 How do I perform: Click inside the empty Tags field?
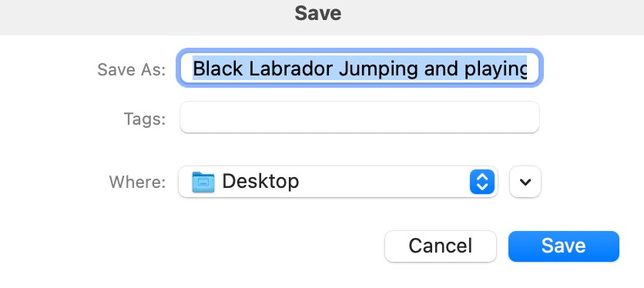point(360,118)
